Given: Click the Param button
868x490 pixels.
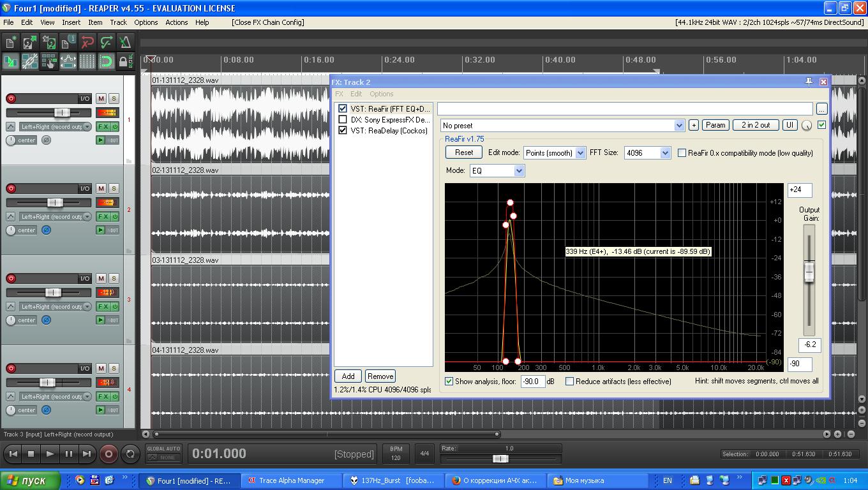Looking at the screenshot, I should click(715, 125).
